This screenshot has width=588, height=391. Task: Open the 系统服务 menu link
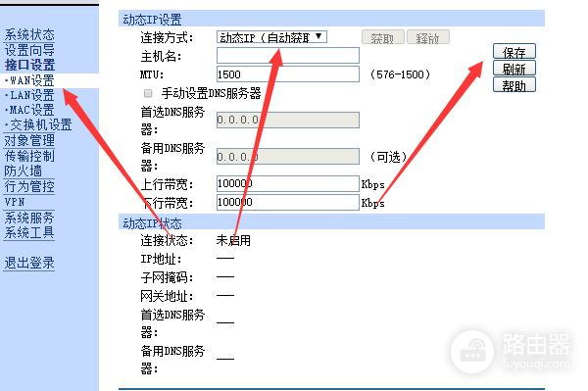point(29,218)
